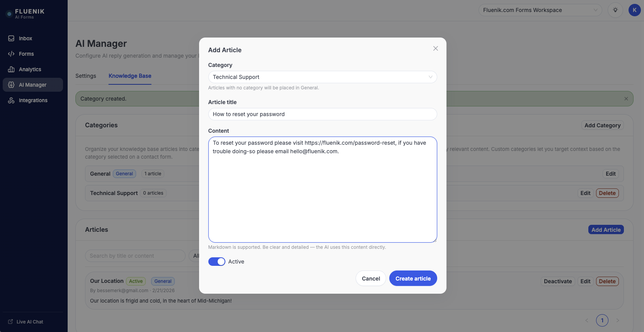Click the Create article button
Viewport: 644px width, 332px height.
pyautogui.click(x=413, y=278)
